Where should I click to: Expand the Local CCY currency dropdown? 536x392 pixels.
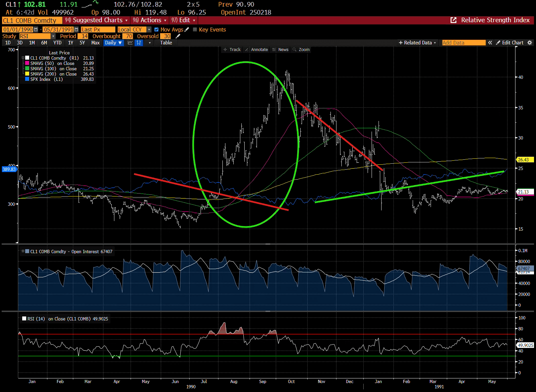coord(149,29)
